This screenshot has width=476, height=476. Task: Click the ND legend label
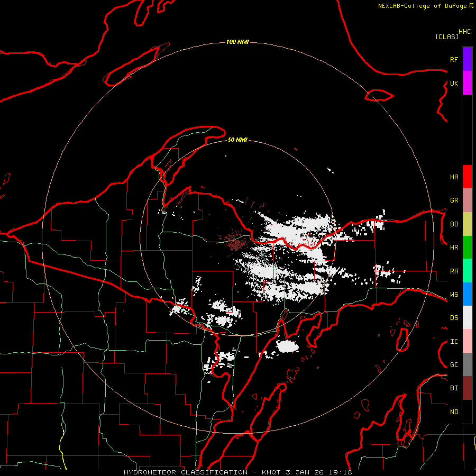(454, 412)
